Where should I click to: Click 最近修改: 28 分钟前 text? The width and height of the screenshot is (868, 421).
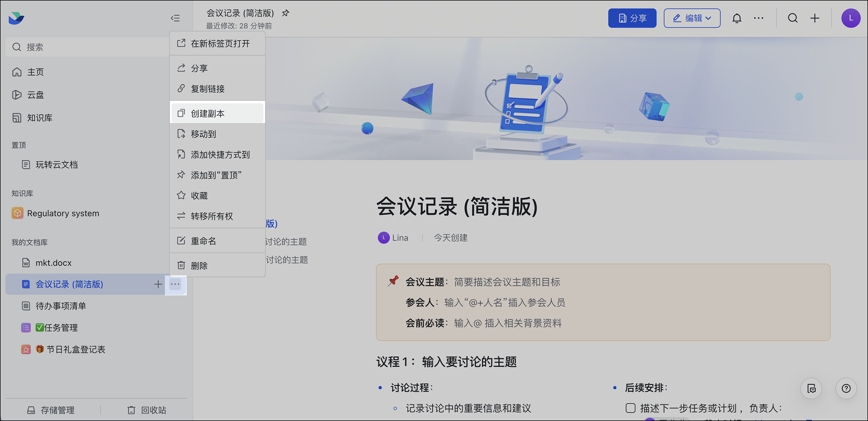239,26
